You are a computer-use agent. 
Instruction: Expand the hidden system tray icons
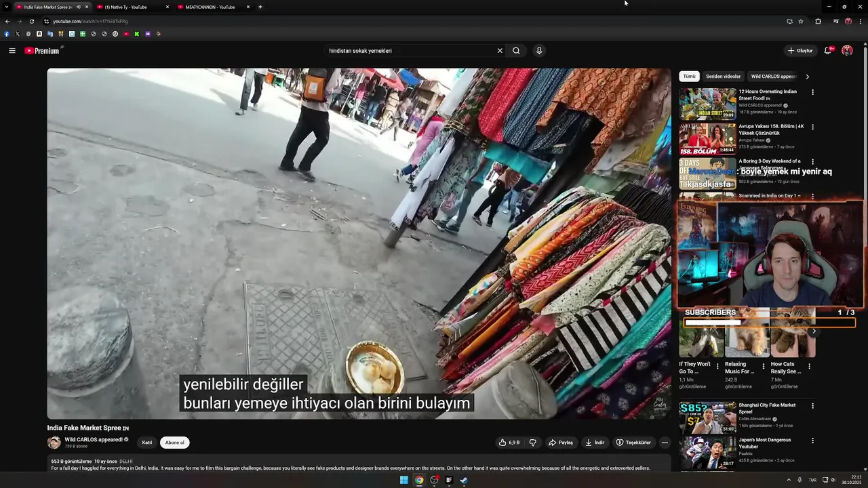pyautogui.click(x=788, y=480)
